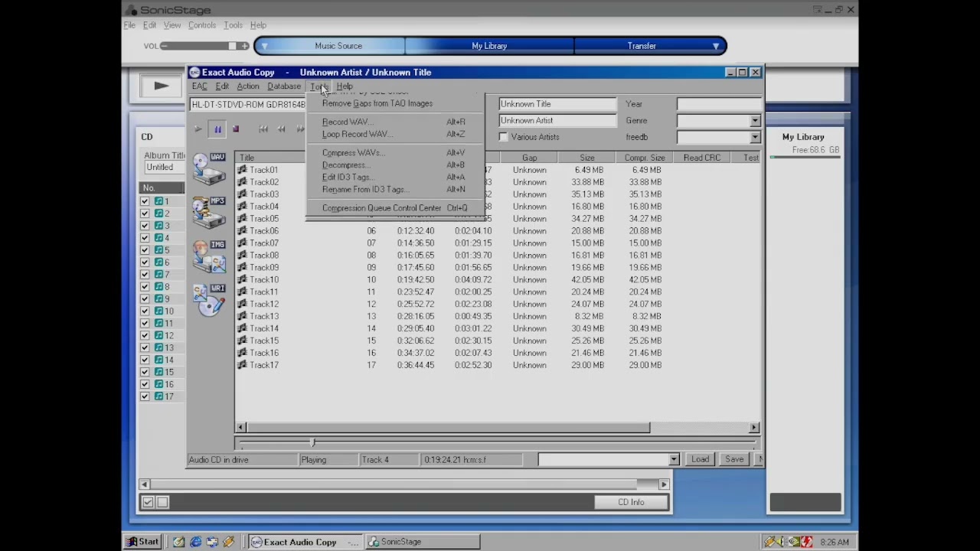
Task: Click the red system tray icon
Action: 806,542
